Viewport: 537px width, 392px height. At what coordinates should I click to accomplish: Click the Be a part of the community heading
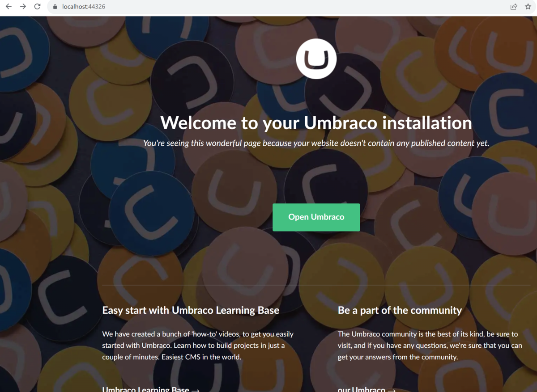pos(400,310)
